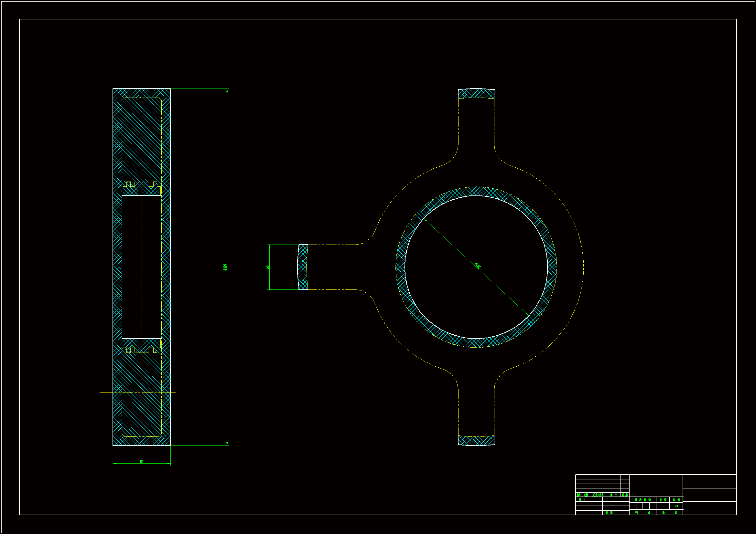Click the 签字 (signature) column header
The height and width of the screenshot is (534, 756).
(614, 495)
